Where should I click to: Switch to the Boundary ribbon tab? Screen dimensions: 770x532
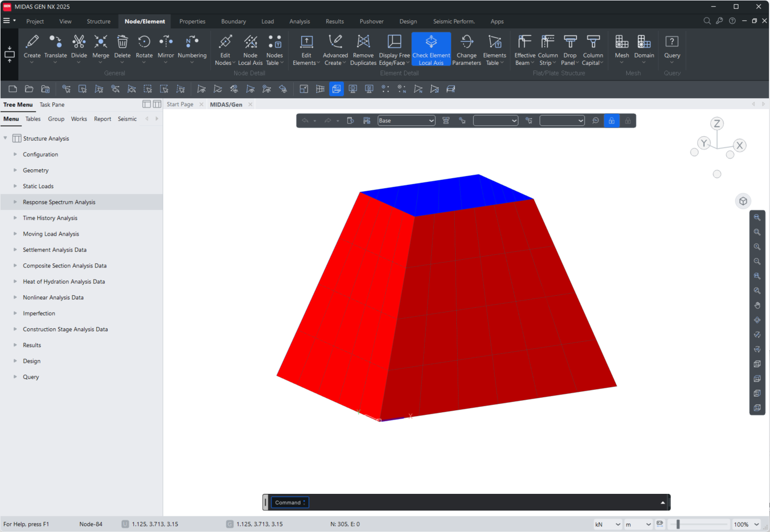click(233, 21)
